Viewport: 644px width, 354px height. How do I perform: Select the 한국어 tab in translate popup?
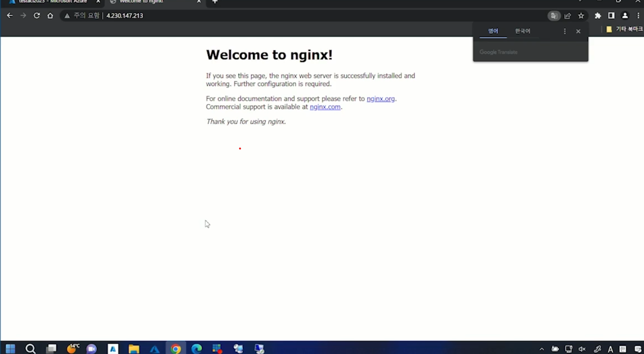click(x=523, y=31)
